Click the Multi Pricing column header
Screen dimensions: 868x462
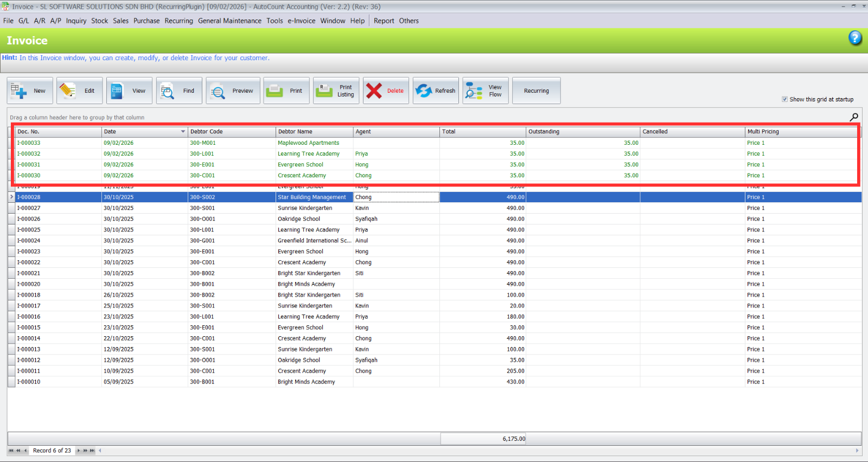pos(802,132)
